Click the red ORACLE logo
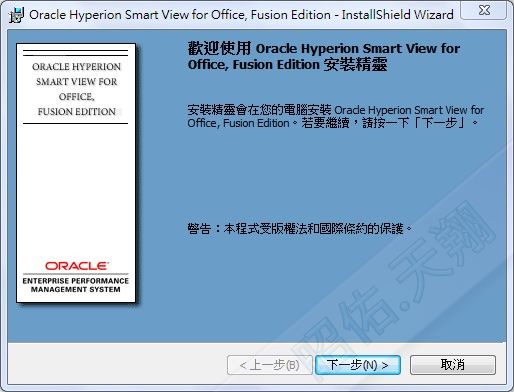Image resolution: width=514 pixels, height=392 pixels. tap(76, 266)
